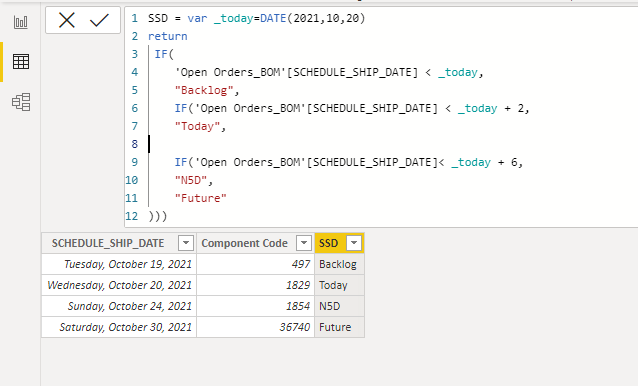Open SSD column filter dropdown
The height and width of the screenshot is (386, 638).
pyautogui.click(x=354, y=243)
